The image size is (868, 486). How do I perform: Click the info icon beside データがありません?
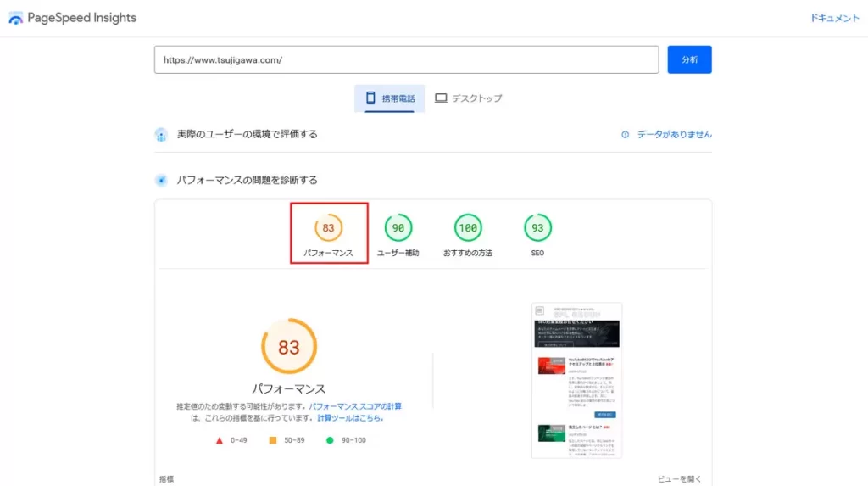(x=625, y=135)
